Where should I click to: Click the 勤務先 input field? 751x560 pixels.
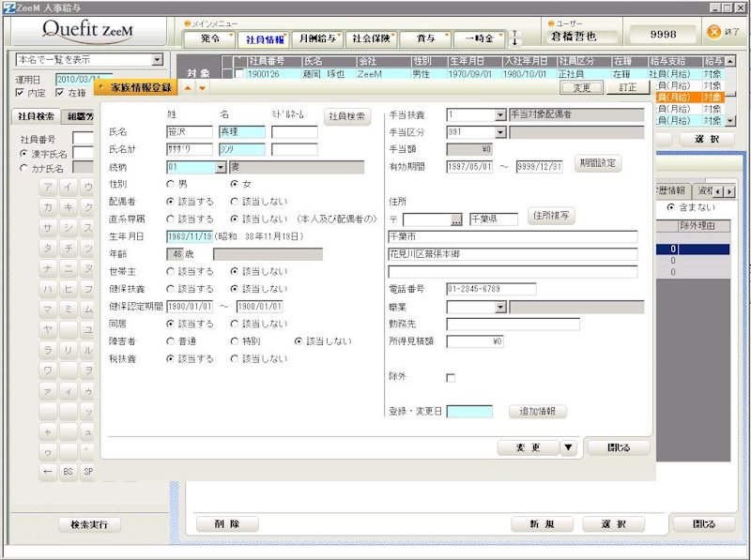(513, 324)
